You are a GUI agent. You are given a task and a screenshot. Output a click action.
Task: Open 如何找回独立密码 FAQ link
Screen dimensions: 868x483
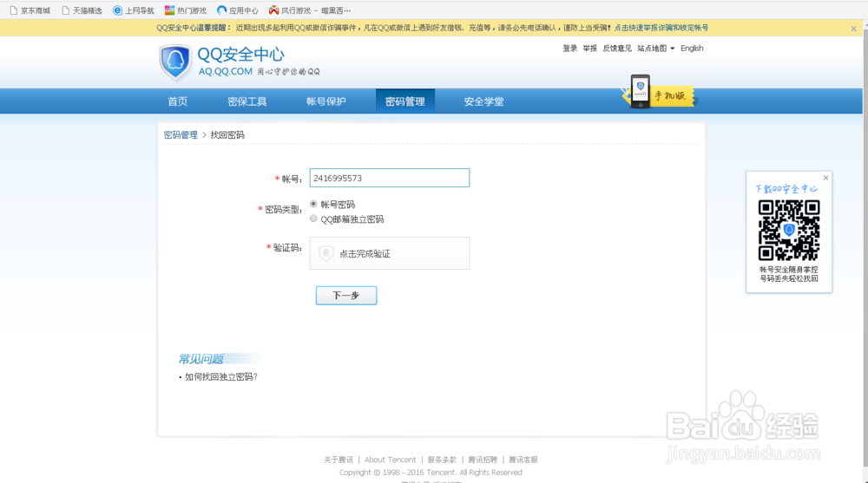(220, 376)
